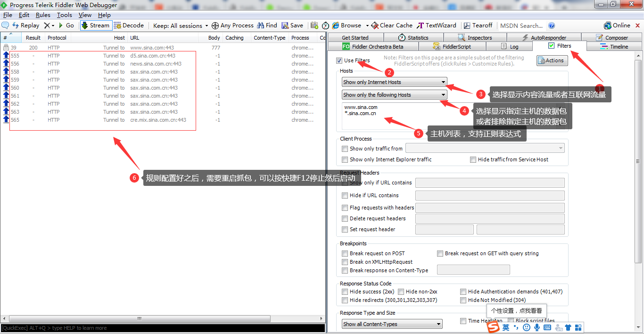Clear Cache via toolbar
The width and height of the screenshot is (644, 334).
[x=392, y=25]
